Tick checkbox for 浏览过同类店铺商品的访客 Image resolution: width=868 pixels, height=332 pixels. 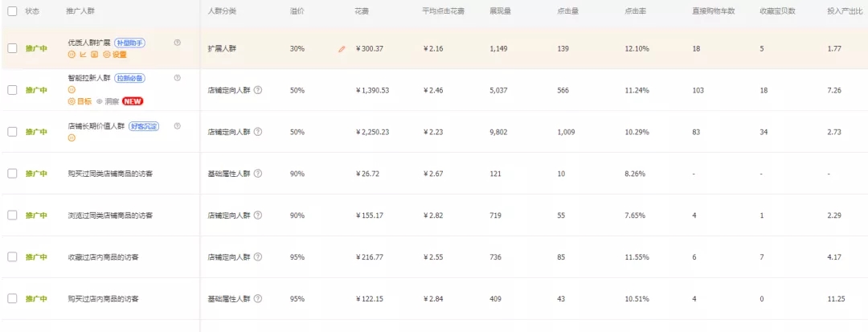coord(12,215)
